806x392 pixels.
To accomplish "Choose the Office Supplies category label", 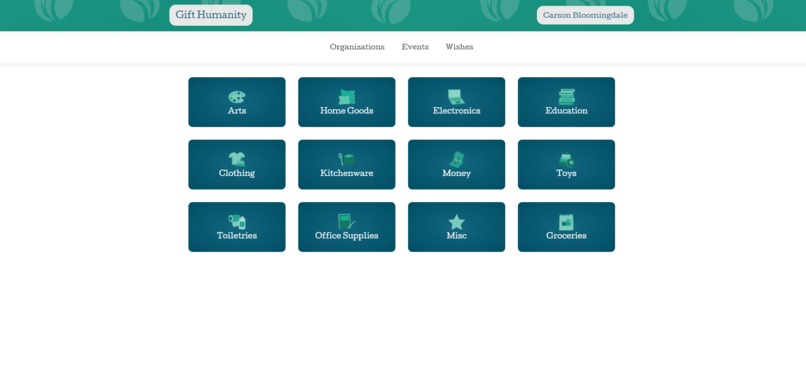I will (x=346, y=235).
